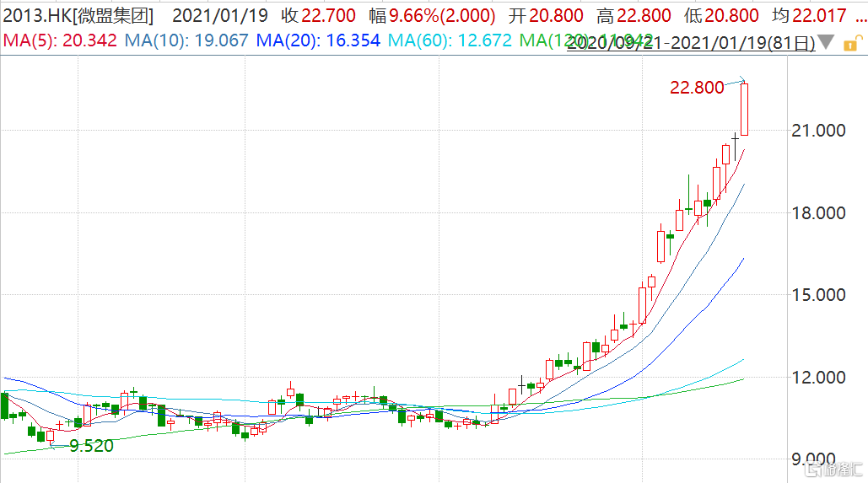Viewport: 868px width, 483px height.
Task: Select the MA(10) indicator label
Action: pos(186,40)
